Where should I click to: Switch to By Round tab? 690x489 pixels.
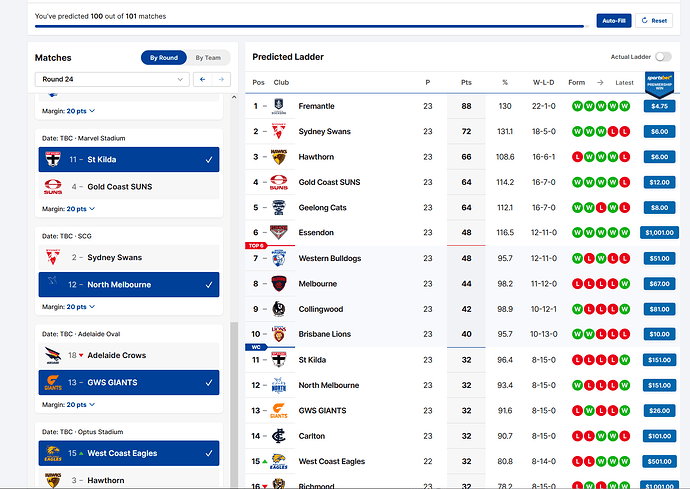click(164, 58)
